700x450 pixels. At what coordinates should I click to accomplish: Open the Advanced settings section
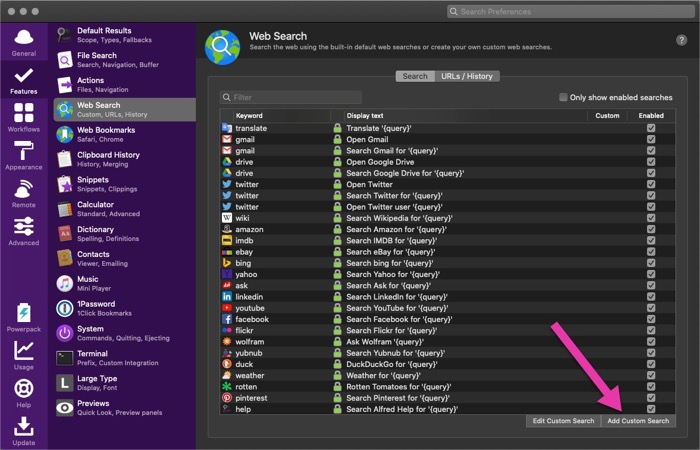[x=24, y=231]
